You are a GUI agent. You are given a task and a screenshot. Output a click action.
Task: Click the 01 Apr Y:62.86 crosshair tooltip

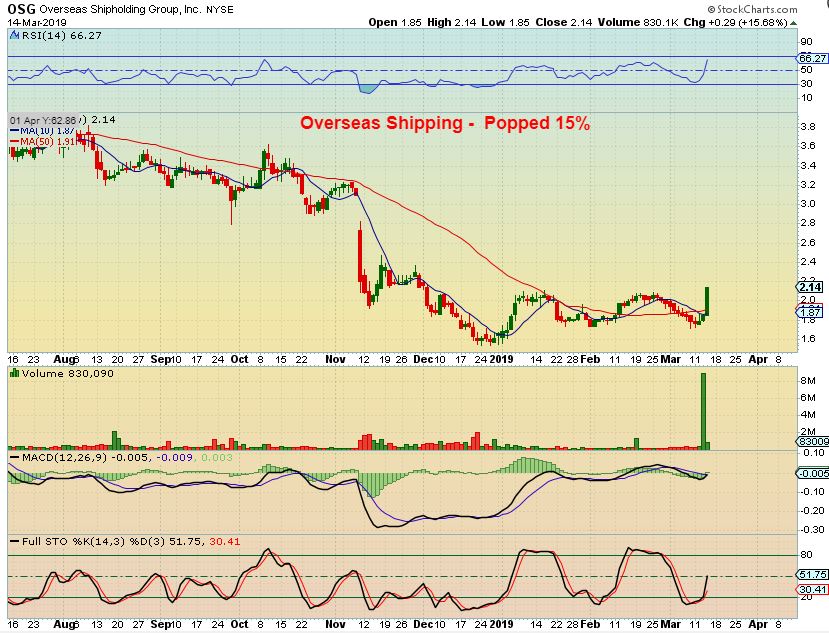click(43, 120)
